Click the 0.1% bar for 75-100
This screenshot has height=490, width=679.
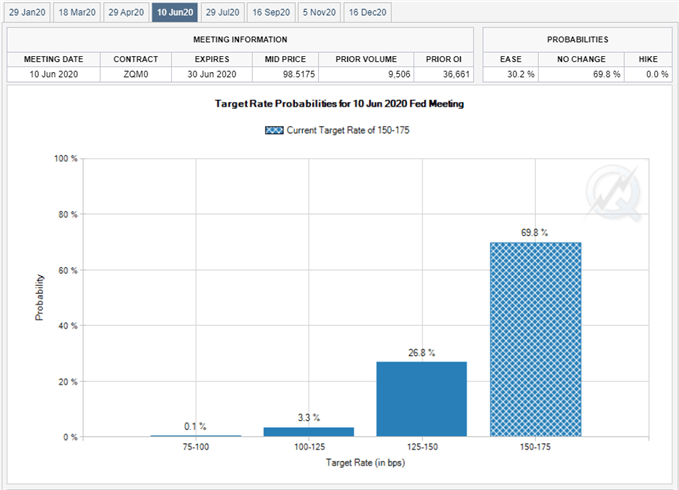(x=196, y=435)
